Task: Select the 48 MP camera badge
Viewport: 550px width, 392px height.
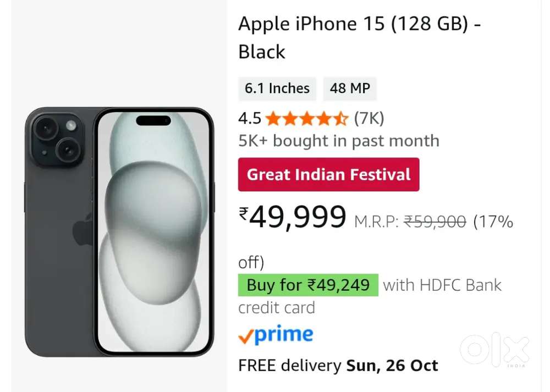Action: 350,89
